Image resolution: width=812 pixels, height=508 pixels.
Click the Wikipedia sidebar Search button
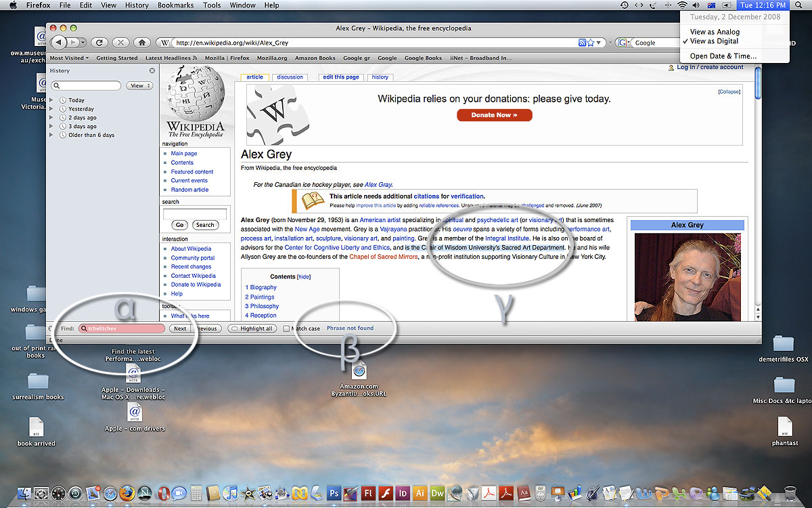[205, 225]
